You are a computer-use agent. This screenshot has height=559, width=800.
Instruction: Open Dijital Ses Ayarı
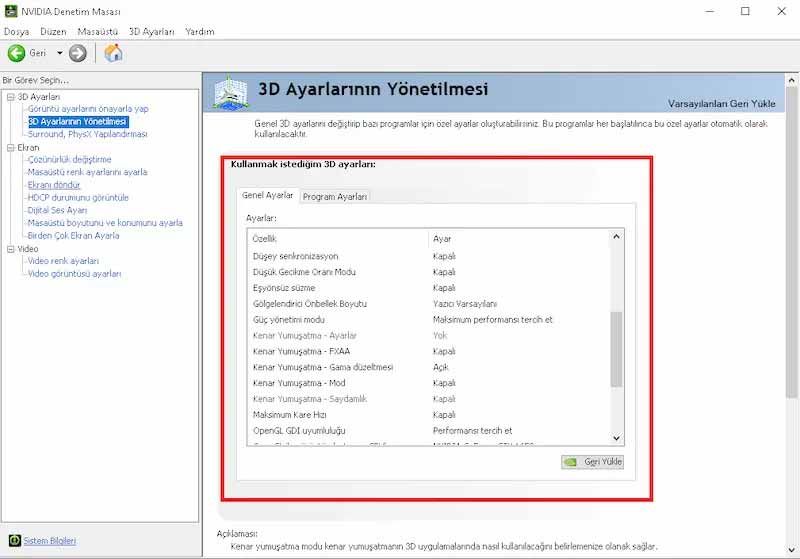tap(57, 210)
